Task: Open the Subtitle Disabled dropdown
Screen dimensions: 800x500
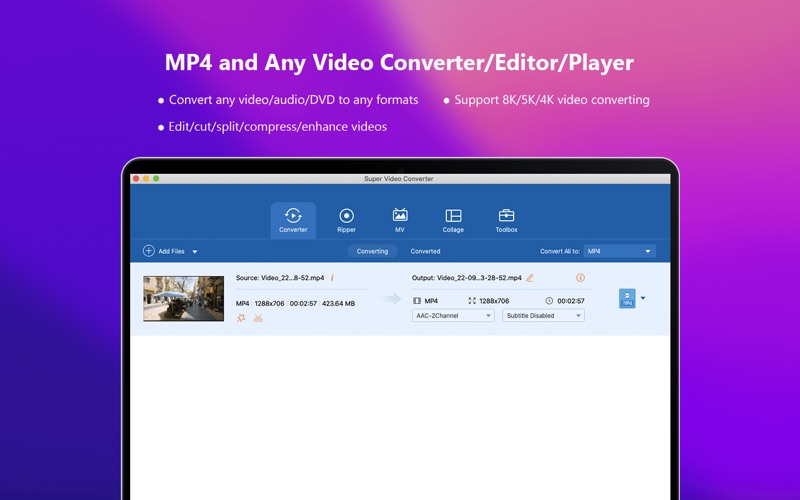Action: [x=543, y=315]
